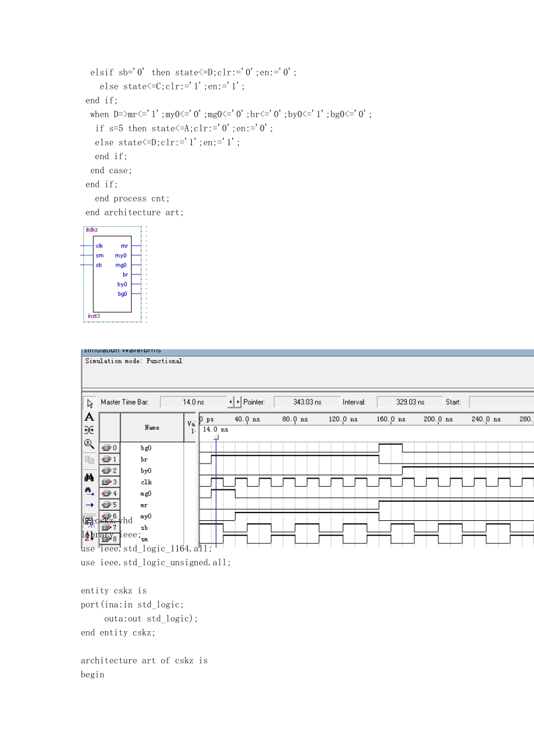Click the blue right-arrow tool icon

89,505
